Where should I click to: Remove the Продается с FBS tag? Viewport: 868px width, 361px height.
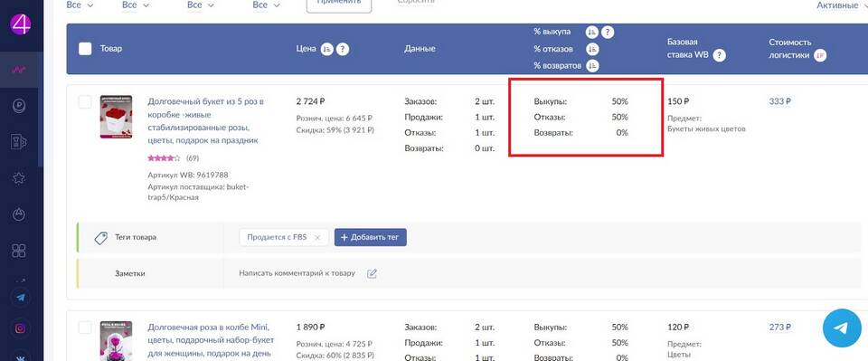click(317, 238)
